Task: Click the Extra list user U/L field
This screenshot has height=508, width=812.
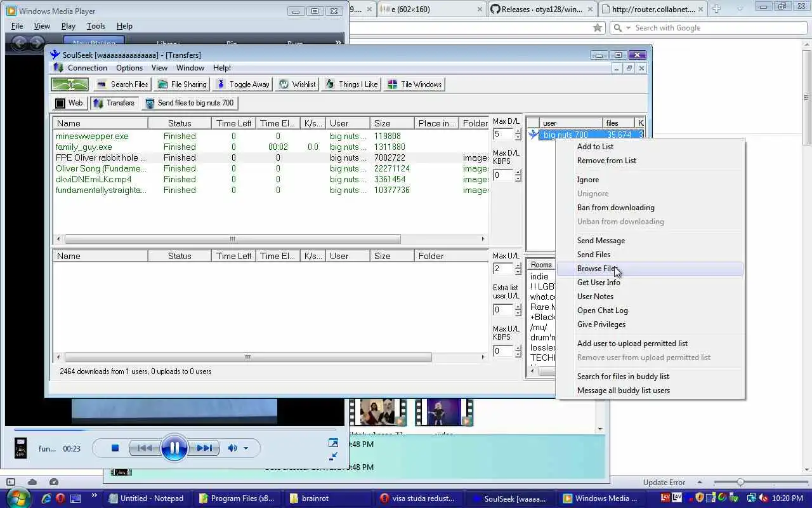Action: point(503,310)
